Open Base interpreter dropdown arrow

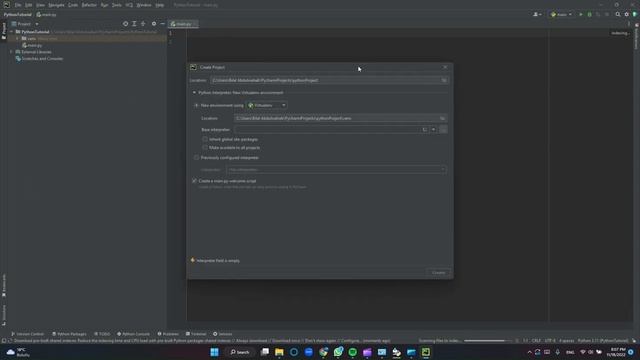pyautogui.click(x=433, y=130)
